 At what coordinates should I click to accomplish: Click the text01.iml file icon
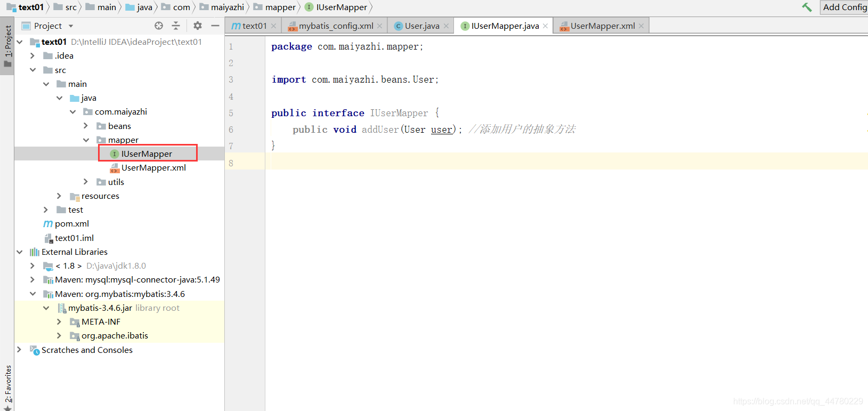pyautogui.click(x=48, y=238)
